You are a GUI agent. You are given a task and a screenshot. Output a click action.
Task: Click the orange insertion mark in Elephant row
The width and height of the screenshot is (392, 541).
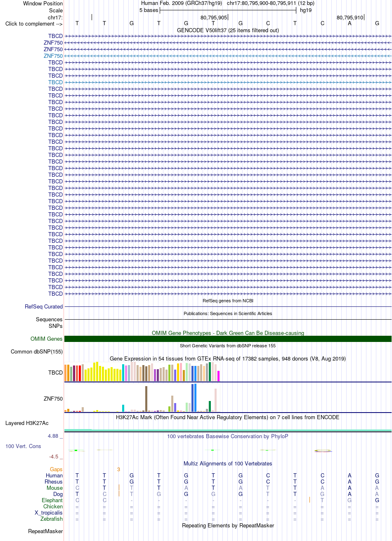coord(309,500)
